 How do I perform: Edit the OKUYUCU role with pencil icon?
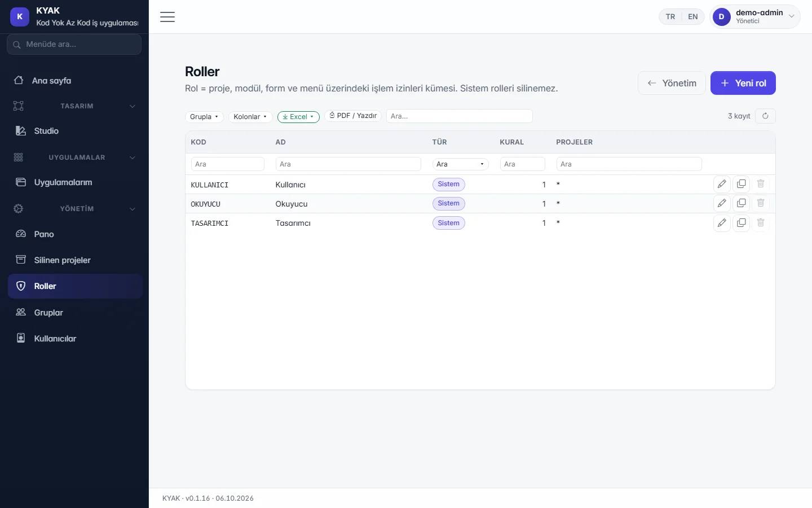(x=722, y=203)
